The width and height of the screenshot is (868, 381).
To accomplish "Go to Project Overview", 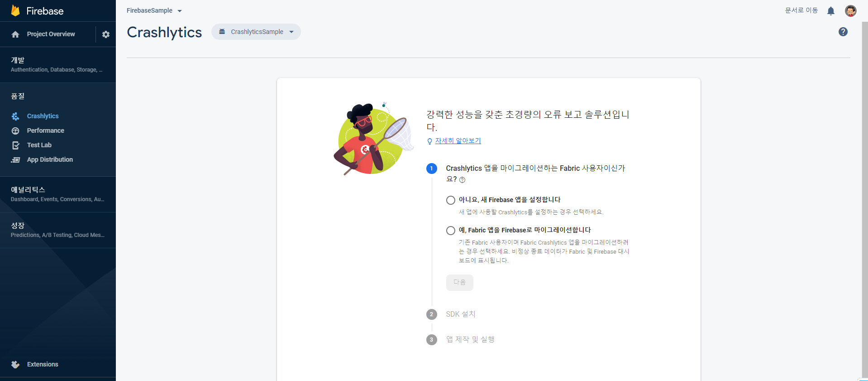I will 51,34.
